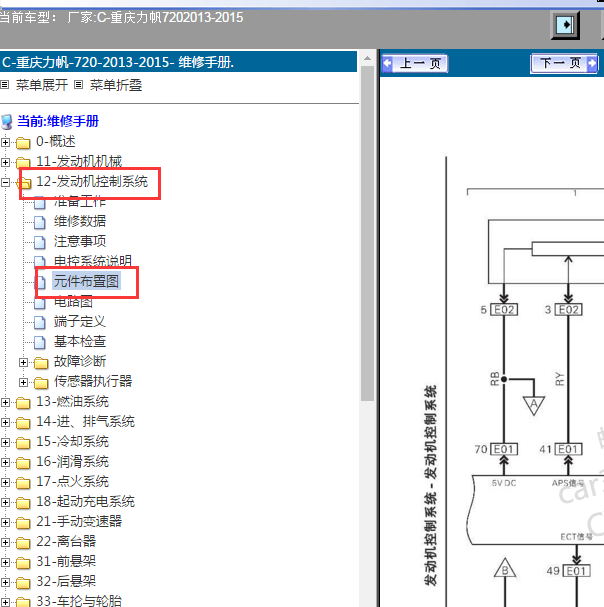Expand the 22-离合器 folder
The height and width of the screenshot is (607, 604).
coord(5,542)
